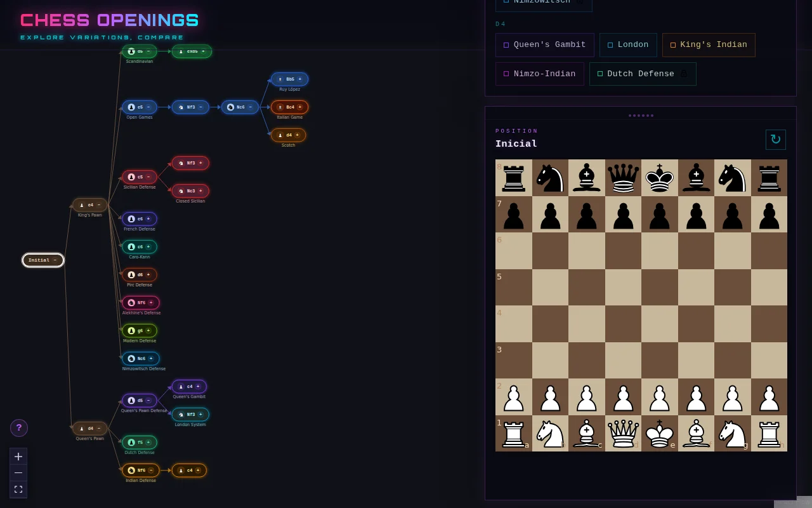
Task: Select the Nf3 node in Open Games line
Action: (x=190, y=107)
